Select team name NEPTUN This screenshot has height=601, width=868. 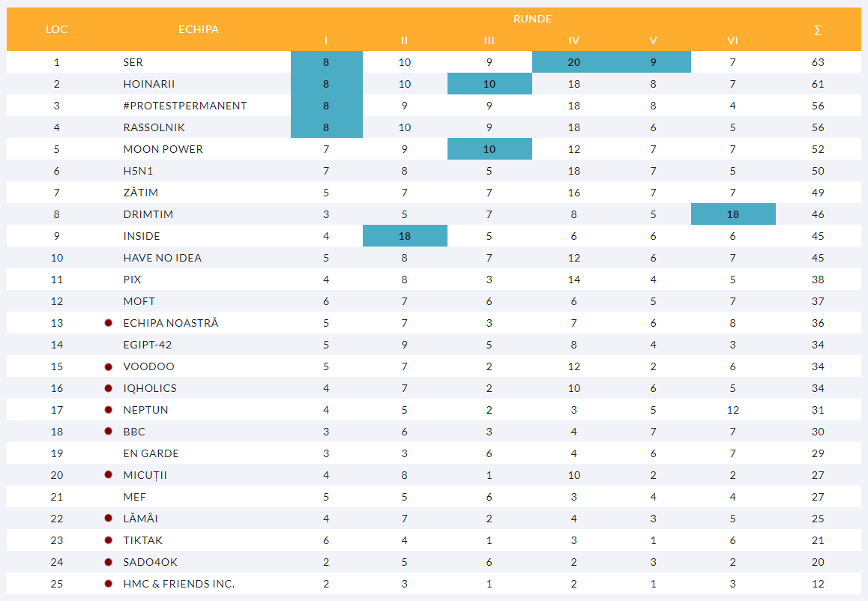(145, 409)
